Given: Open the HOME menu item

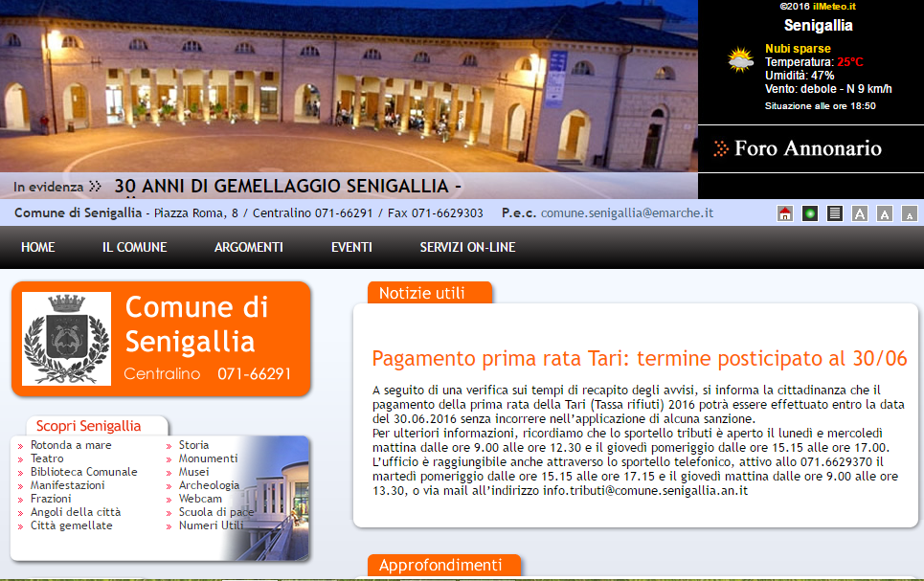Looking at the screenshot, I should pos(37,248).
